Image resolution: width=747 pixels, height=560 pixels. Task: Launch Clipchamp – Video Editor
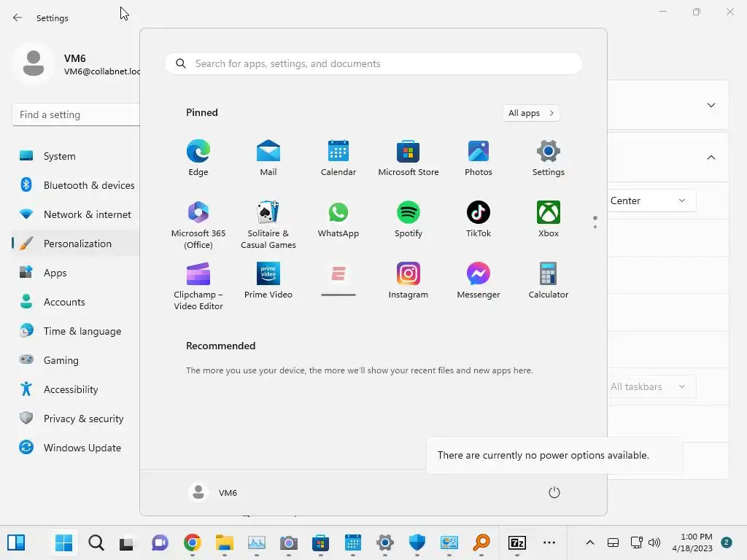198,286
